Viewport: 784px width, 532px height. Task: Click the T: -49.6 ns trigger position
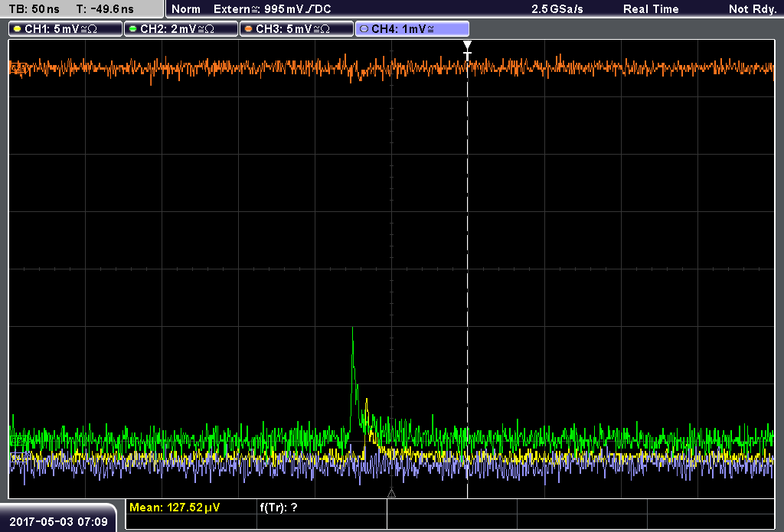105,9
